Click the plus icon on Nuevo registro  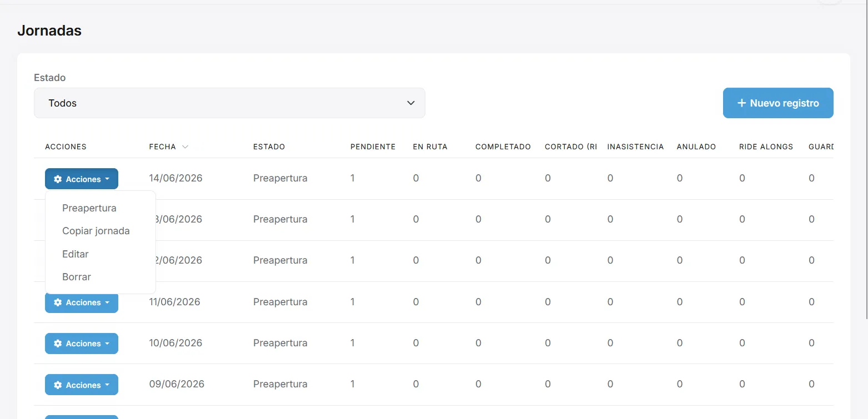coord(741,103)
